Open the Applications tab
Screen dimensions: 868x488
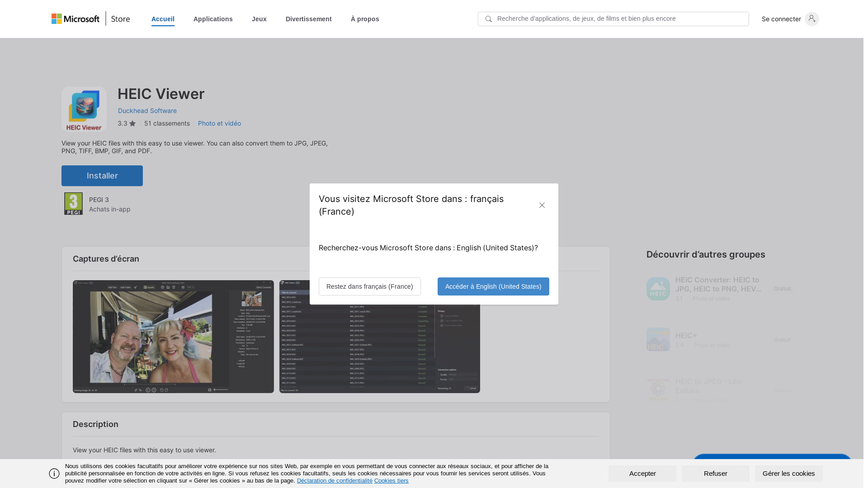pos(213,19)
